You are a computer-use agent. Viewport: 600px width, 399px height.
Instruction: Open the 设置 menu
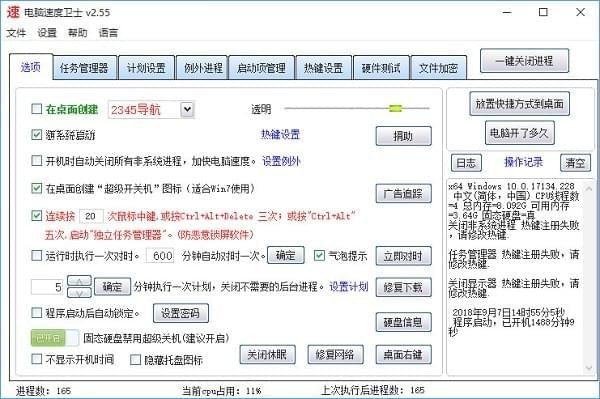point(47,33)
